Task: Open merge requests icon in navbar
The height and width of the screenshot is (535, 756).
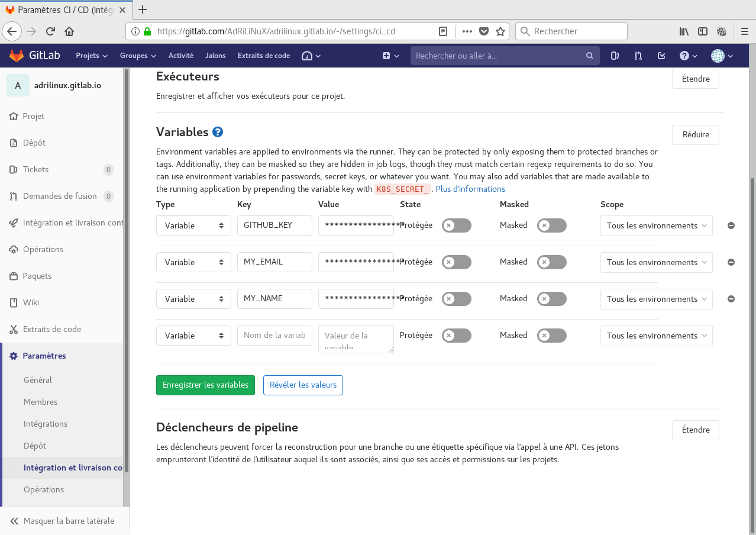Action: click(638, 56)
